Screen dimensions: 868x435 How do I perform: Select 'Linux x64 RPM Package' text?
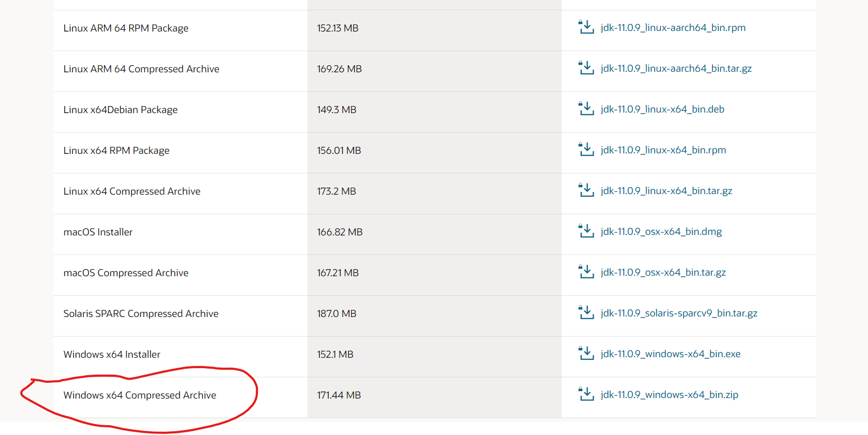[116, 151]
